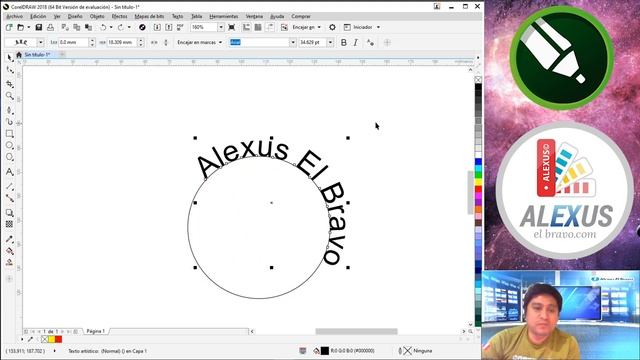The image size is (640, 360).
Task: Select the Ellipse tool
Action: 10,146
